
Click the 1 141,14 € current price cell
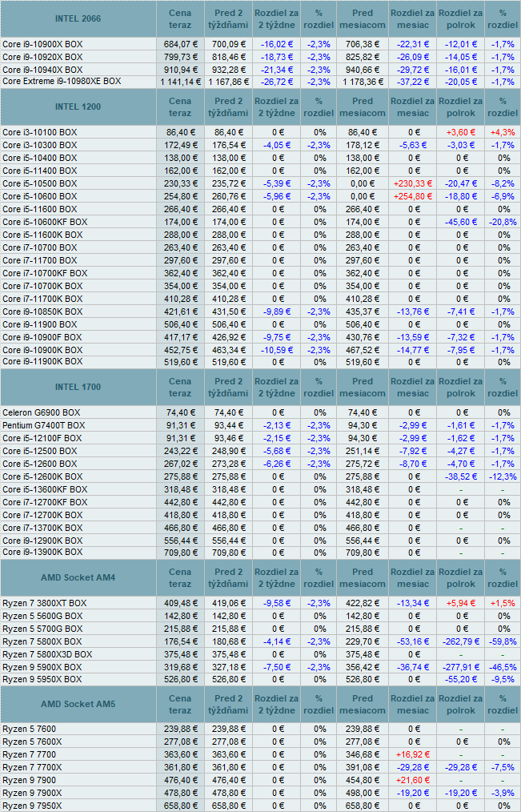click(x=180, y=82)
